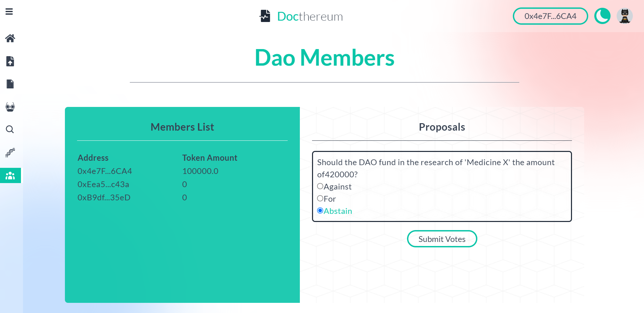Screen dimensions: 644x313
Task: Click the Submit Votes button
Action: click(442, 239)
